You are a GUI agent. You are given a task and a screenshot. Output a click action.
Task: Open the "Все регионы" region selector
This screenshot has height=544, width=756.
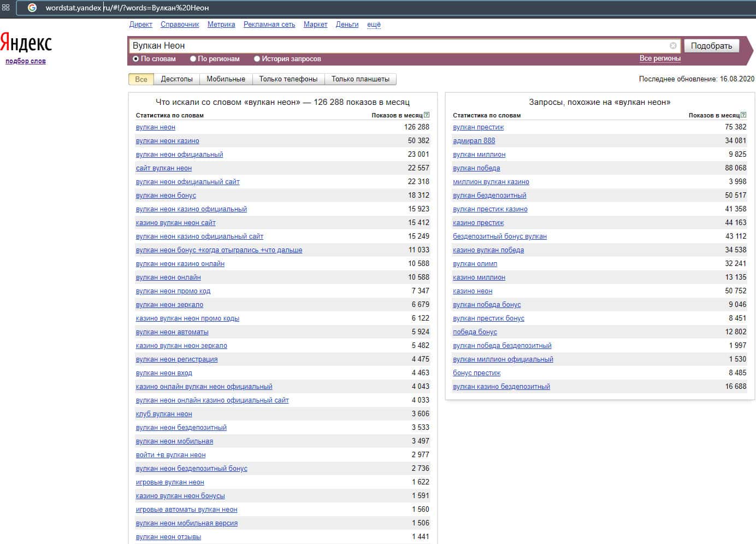coord(660,58)
